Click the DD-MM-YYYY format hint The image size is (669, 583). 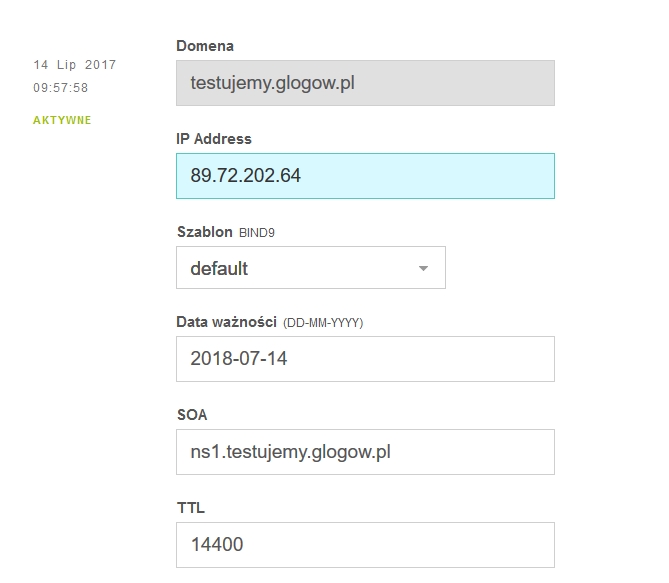[323, 323]
